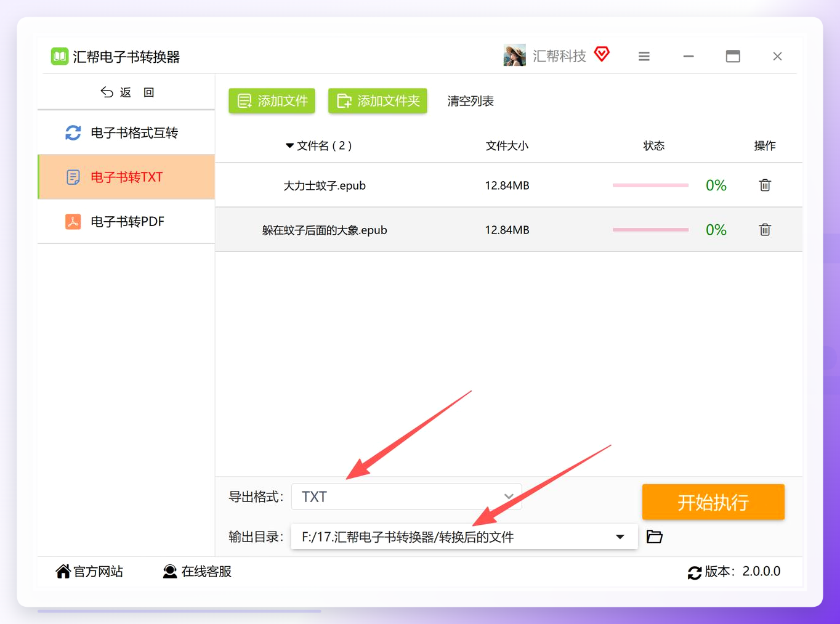Click the 添加文件夹 button
840x624 pixels.
click(378, 101)
